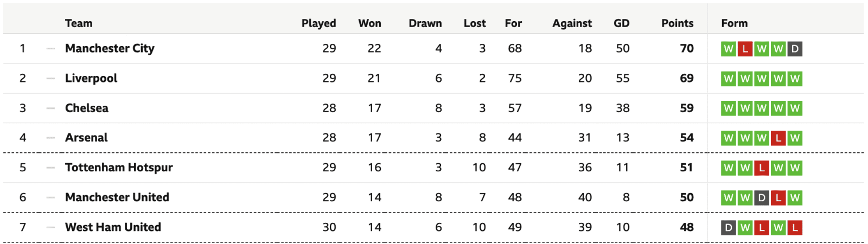Click Tottenham Hotspur's red loss form badge
Image resolution: width=868 pixels, height=244 pixels.
point(762,168)
